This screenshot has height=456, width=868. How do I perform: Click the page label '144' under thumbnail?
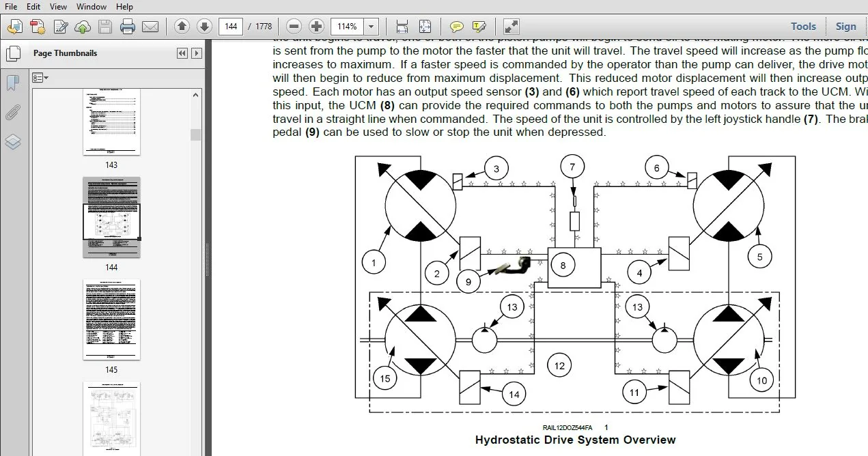(x=111, y=268)
